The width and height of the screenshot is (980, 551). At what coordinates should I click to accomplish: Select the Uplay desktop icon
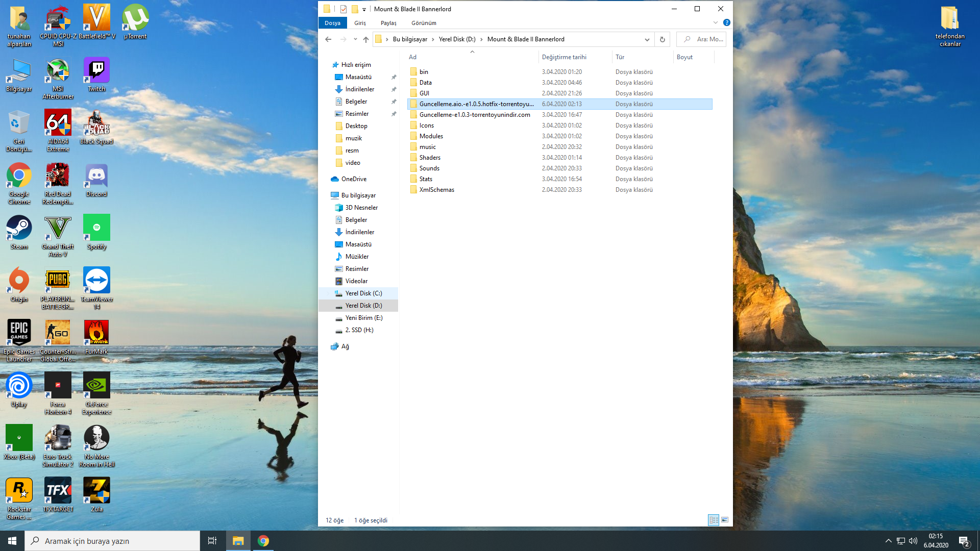pos(19,389)
